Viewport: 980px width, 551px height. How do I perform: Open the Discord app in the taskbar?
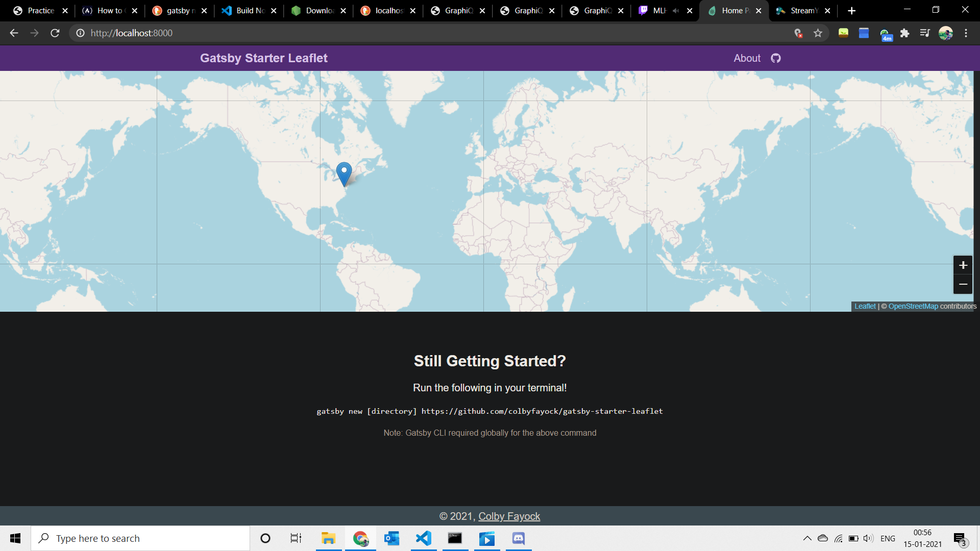(x=518, y=538)
